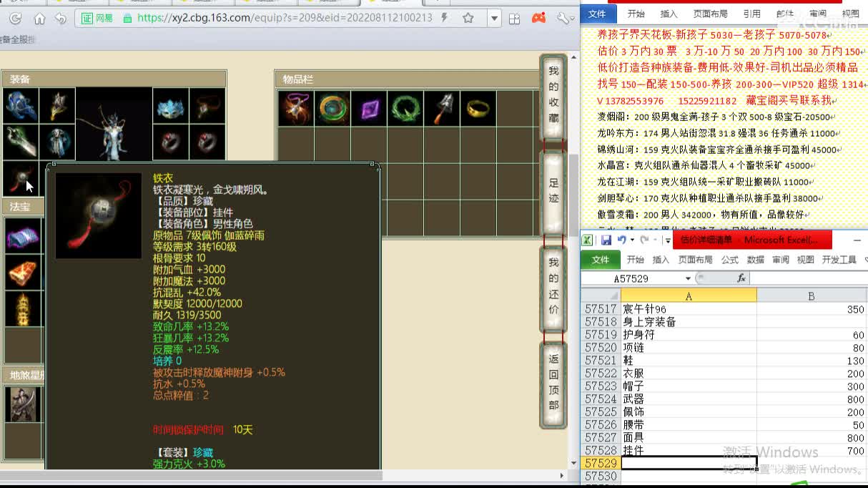Viewport: 868px width, 488px height.
Task: Select the blue helmet equipment slot
Action: click(21, 106)
